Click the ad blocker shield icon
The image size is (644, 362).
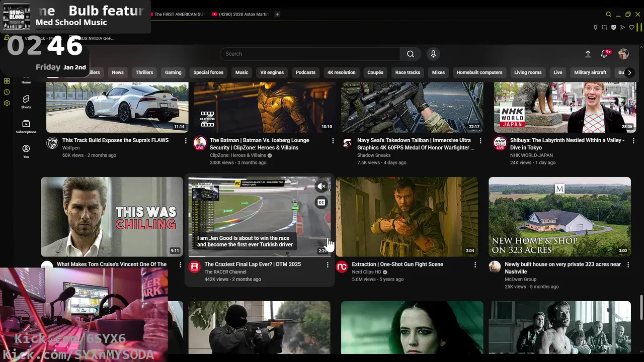[613, 27]
